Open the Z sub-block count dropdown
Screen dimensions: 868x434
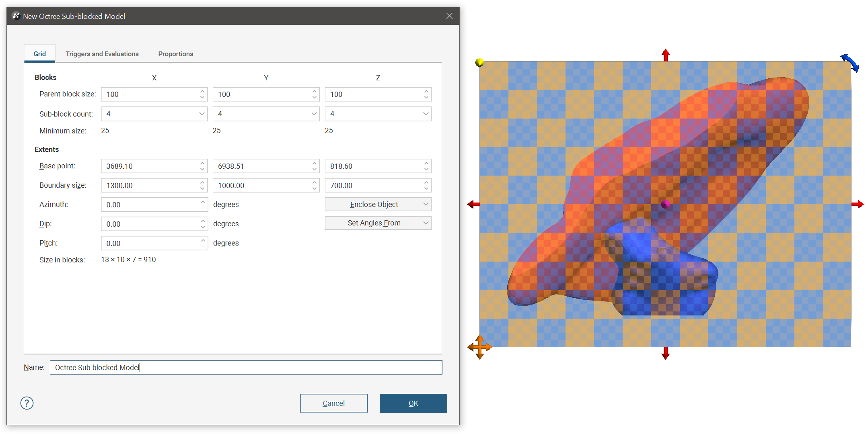coord(426,114)
